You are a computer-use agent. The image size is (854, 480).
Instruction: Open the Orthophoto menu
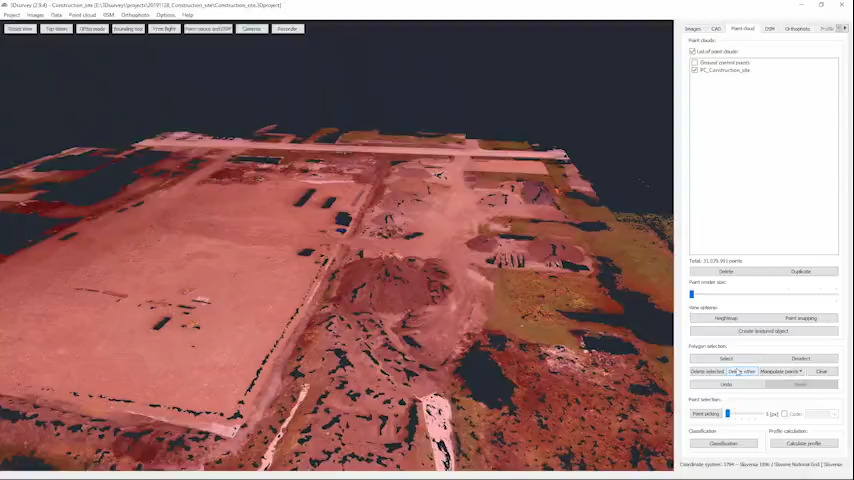[x=135, y=15]
